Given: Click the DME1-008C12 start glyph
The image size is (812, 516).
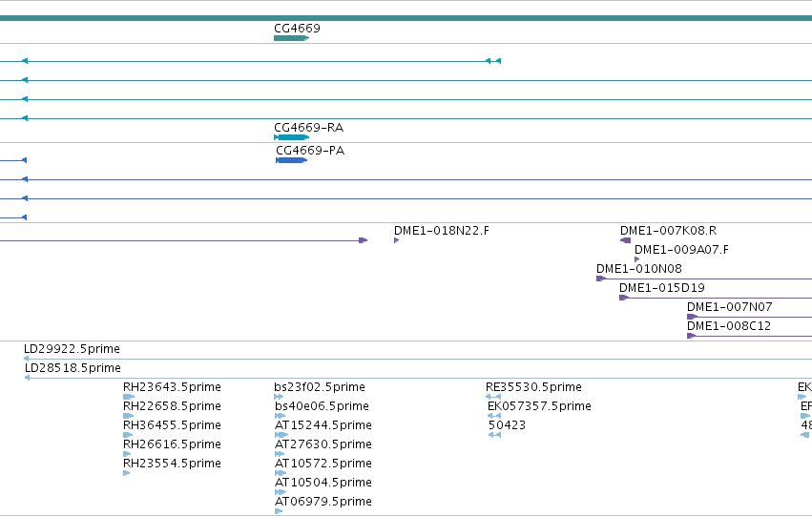Looking at the screenshot, I should coord(691,336).
